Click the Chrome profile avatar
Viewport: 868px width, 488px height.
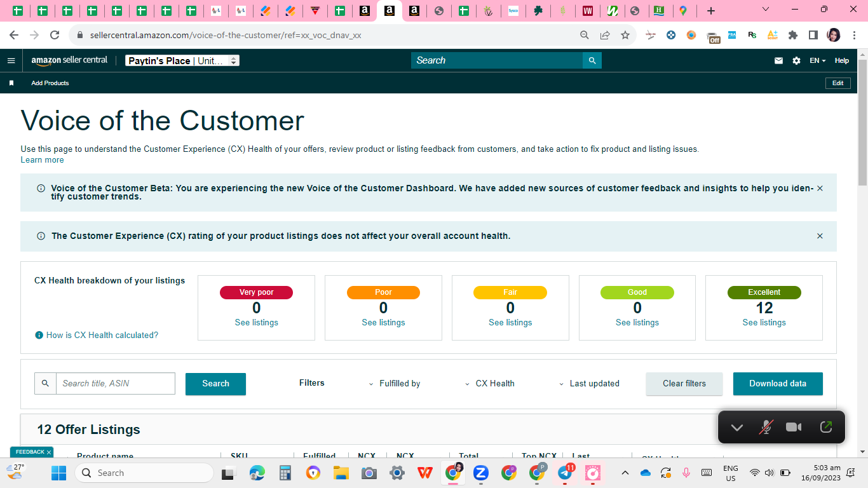coord(833,36)
